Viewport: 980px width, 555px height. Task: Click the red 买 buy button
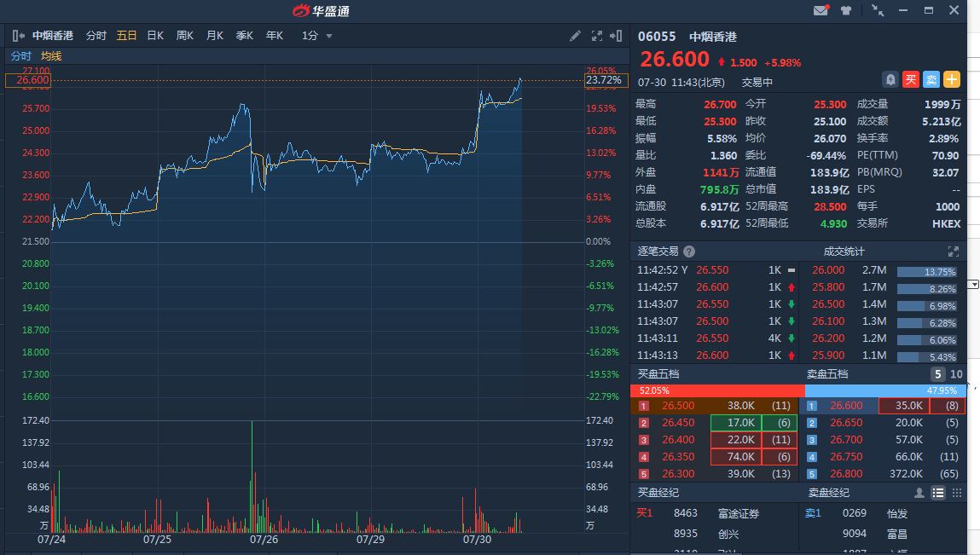tap(911, 79)
